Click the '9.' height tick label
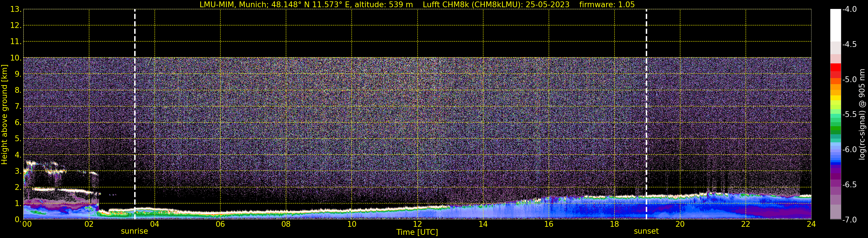Image resolution: width=868 pixels, height=238 pixels. click(18, 74)
